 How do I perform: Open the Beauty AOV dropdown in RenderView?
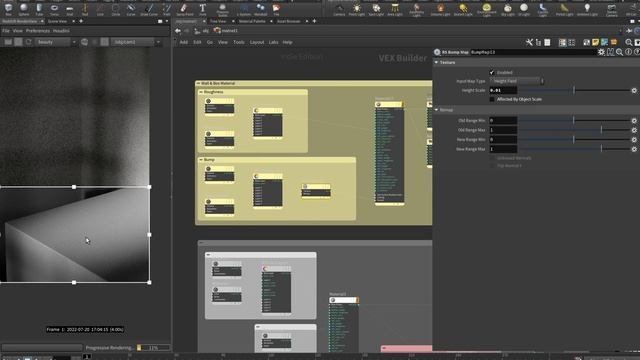(56, 42)
